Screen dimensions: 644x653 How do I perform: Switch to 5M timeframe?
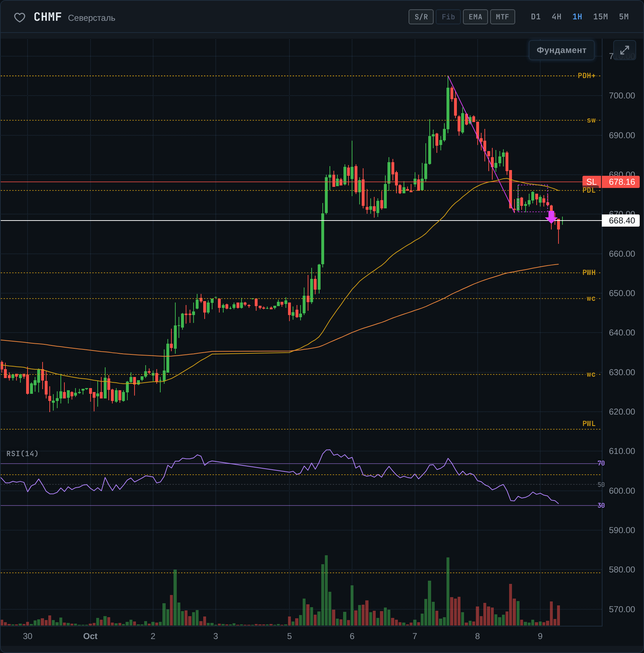[x=624, y=17]
